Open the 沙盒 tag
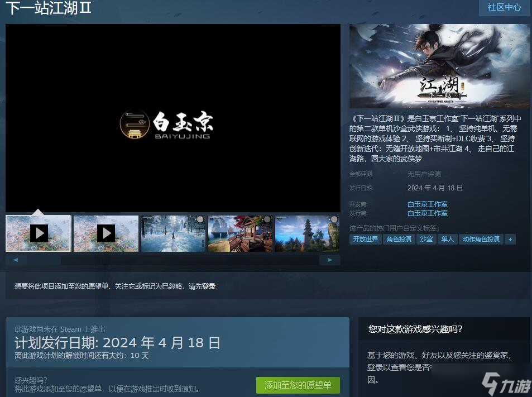Viewport: 532px width, 397px height. point(426,239)
